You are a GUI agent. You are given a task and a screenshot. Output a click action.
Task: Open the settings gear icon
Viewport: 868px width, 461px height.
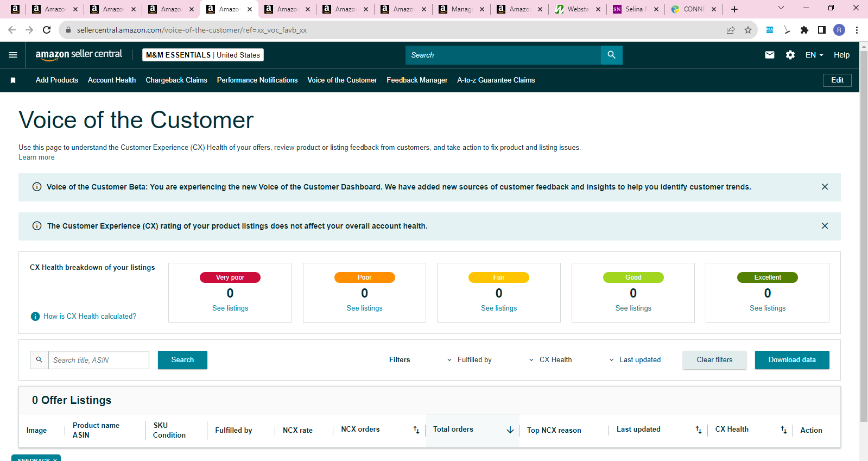[790, 55]
